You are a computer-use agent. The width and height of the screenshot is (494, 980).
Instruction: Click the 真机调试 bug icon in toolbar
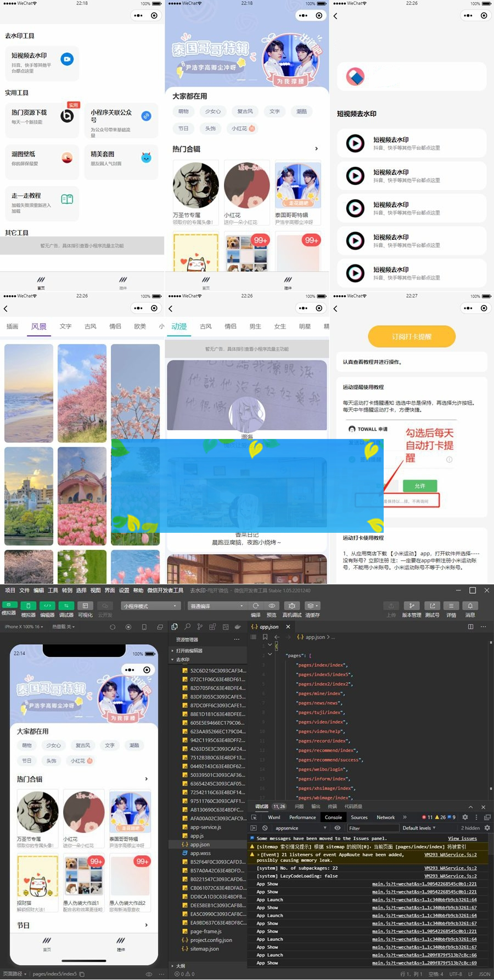point(291,606)
